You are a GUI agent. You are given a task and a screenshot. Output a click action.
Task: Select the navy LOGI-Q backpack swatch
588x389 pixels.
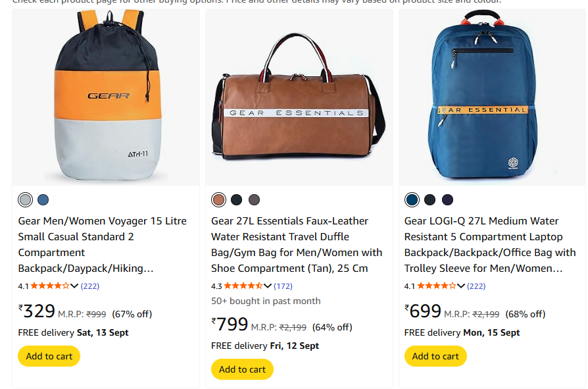[x=447, y=199]
